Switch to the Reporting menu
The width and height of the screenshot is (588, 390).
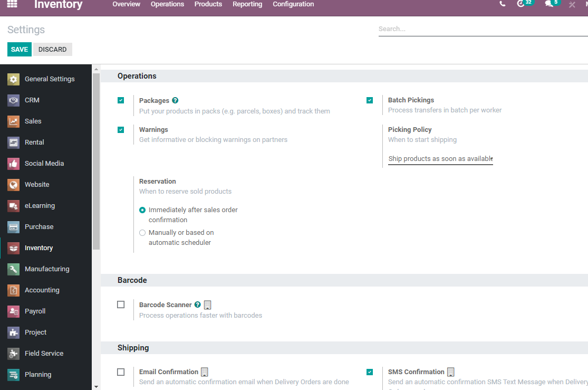(x=247, y=4)
